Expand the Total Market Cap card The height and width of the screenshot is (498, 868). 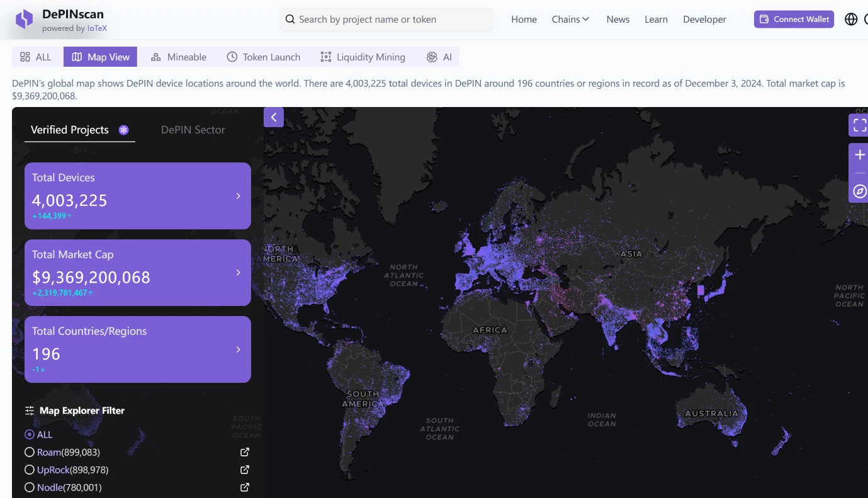click(x=238, y=273)
